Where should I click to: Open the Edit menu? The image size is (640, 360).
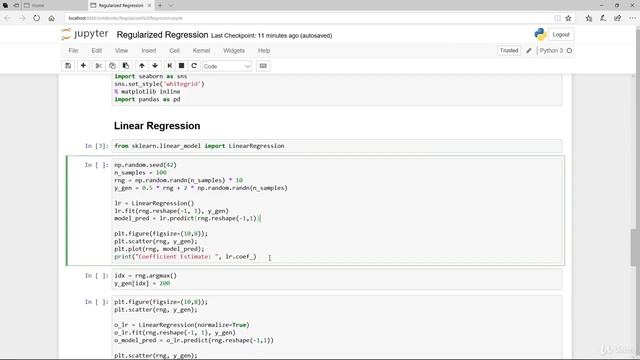(x=96, y=51)
